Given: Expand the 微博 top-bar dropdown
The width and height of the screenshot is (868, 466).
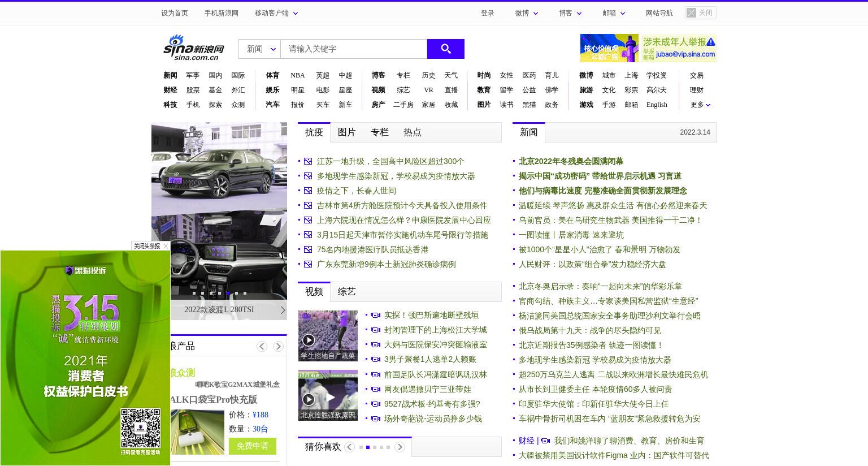Looking at the screenshot, I should click(527, 13).
